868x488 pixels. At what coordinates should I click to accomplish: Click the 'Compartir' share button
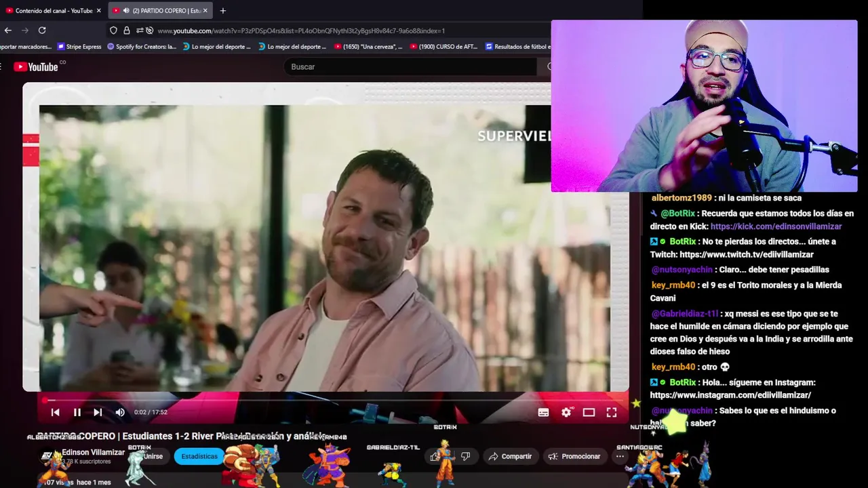510,456
